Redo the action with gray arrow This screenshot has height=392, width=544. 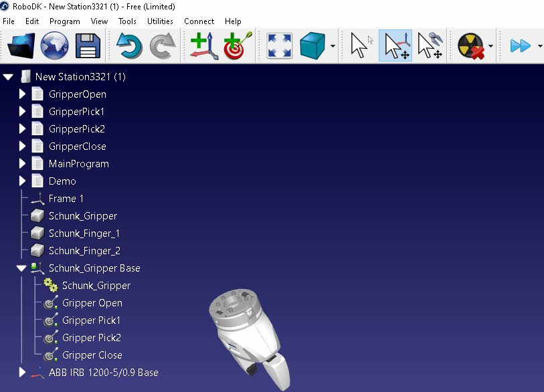(163, 45)
